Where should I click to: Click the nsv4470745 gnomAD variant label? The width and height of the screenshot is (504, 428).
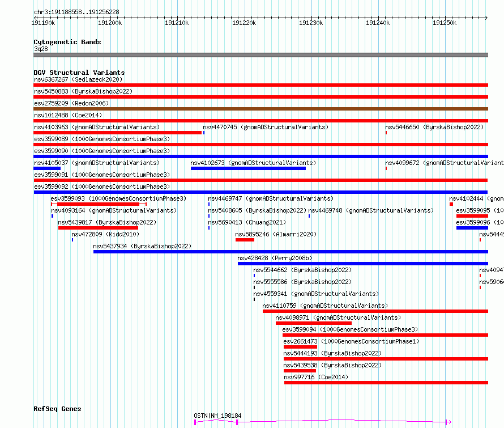pyautogui.click(x=266, y=127)
